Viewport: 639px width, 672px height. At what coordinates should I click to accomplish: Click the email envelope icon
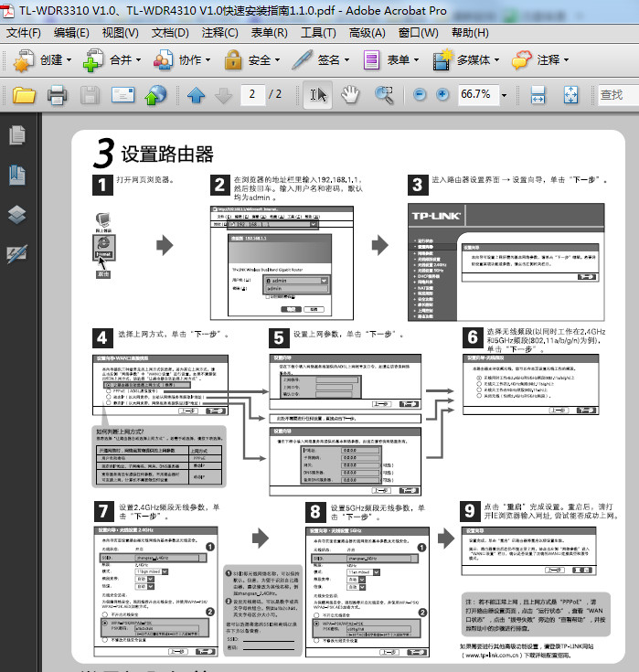pos(123,95)
